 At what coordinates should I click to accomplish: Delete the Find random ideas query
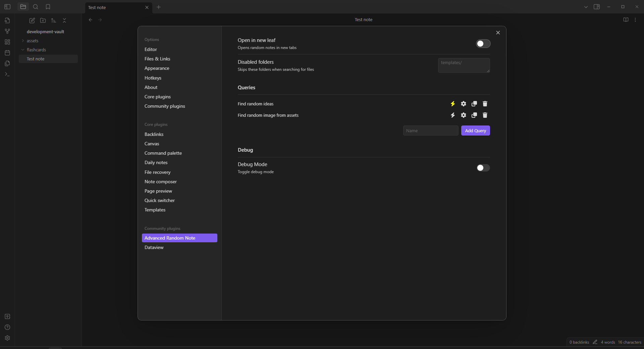[485, 104]
